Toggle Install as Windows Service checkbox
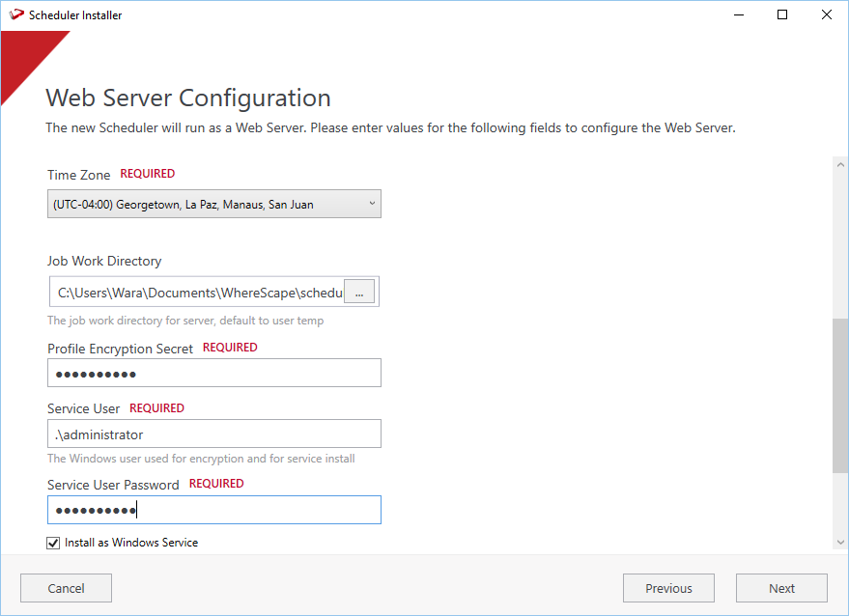The height and width of the screenshot is (616, 849). tap(53, 543)
